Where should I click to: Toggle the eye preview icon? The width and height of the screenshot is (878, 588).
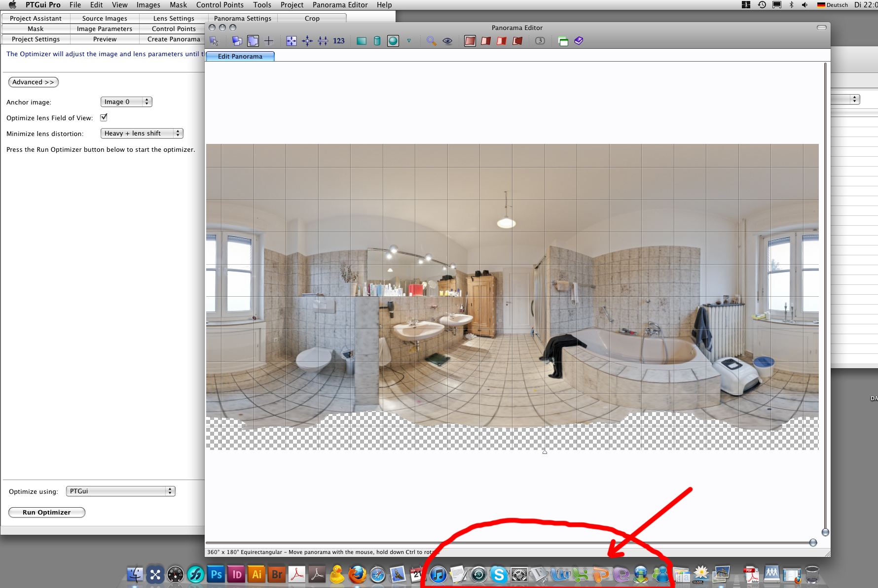coord(447,41)
